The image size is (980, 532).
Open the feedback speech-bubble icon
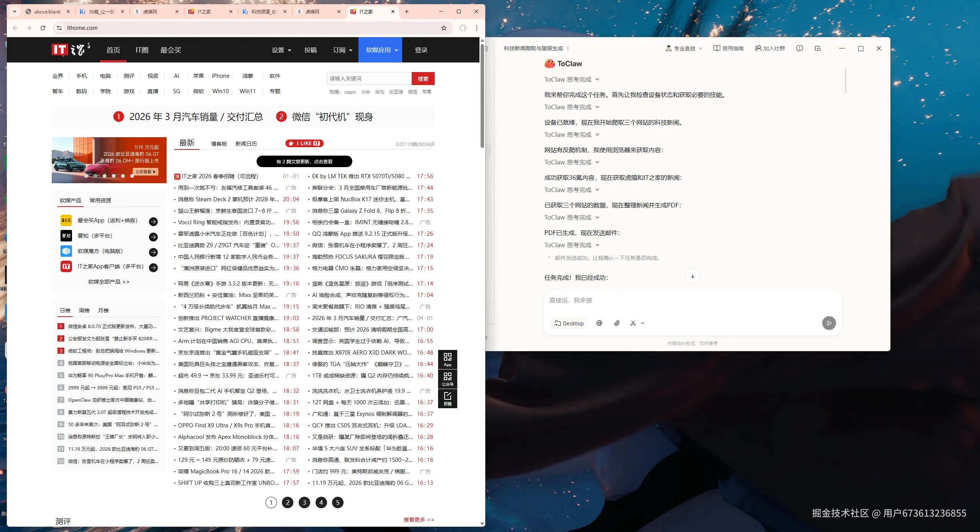click(x=799, y=48)
